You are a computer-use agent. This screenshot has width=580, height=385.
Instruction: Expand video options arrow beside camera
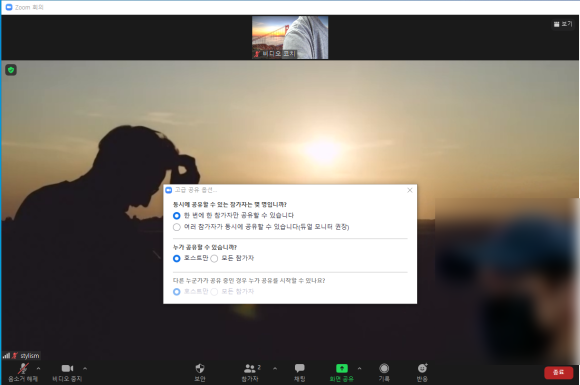point(85,368)
